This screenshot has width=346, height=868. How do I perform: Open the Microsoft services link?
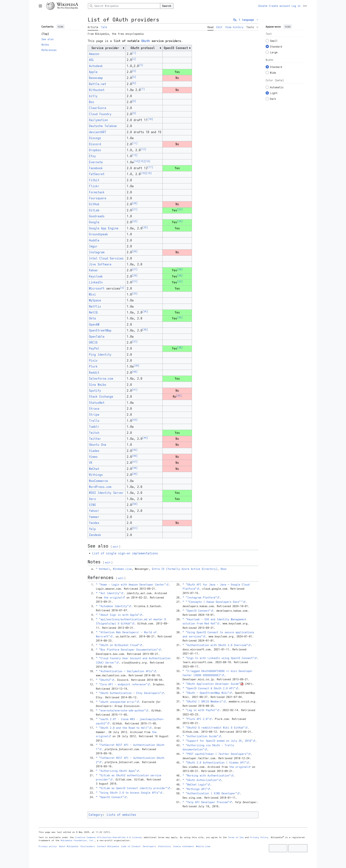97,288
